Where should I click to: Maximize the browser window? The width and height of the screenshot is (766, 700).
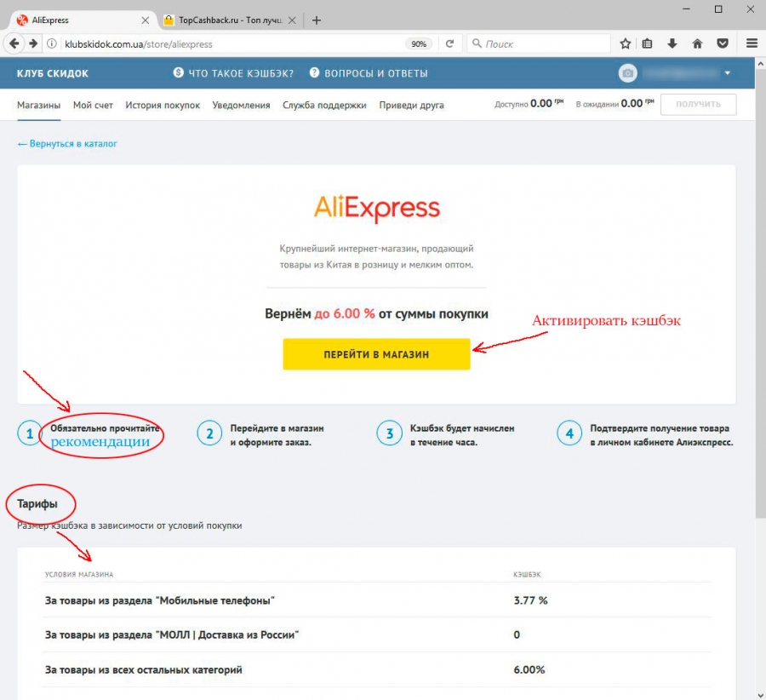click(x=718, y=9)
